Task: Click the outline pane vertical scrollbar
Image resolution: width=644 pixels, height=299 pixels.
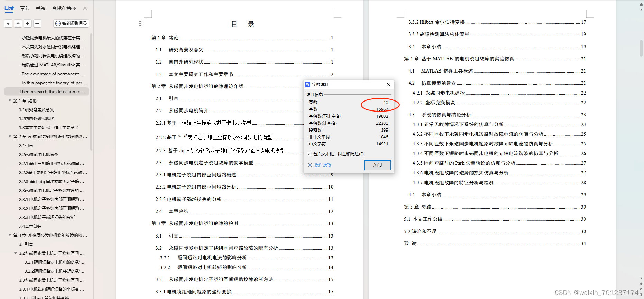Action: point(91,91)
